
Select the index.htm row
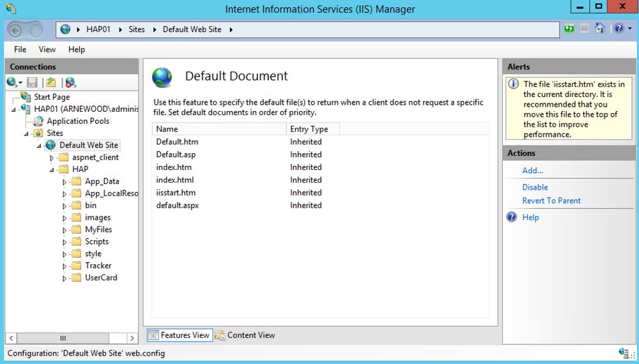pos(320,167)
